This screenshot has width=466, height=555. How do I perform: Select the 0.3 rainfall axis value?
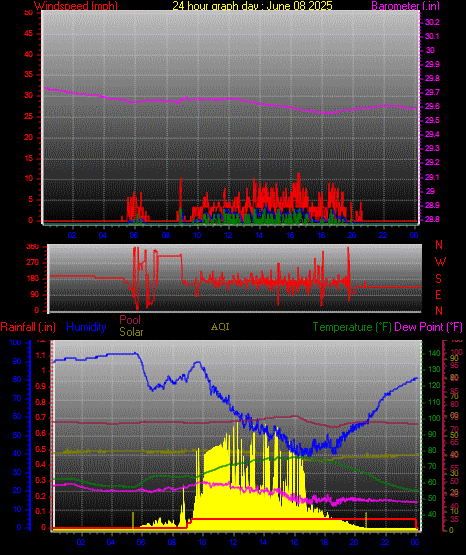click(41, 480)
